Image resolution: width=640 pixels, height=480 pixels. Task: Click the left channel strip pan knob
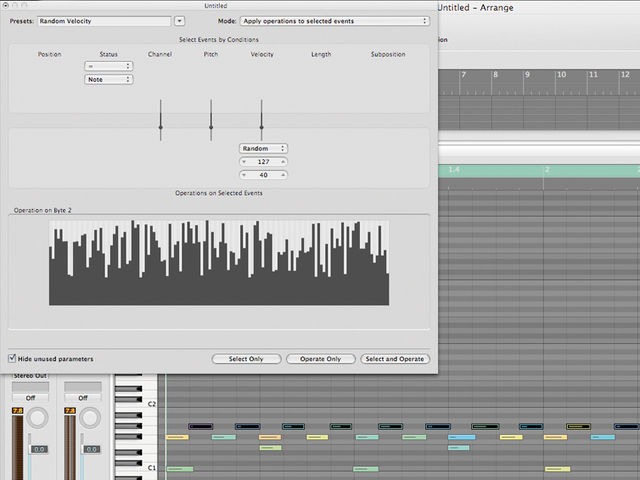(x=37, y=418)
